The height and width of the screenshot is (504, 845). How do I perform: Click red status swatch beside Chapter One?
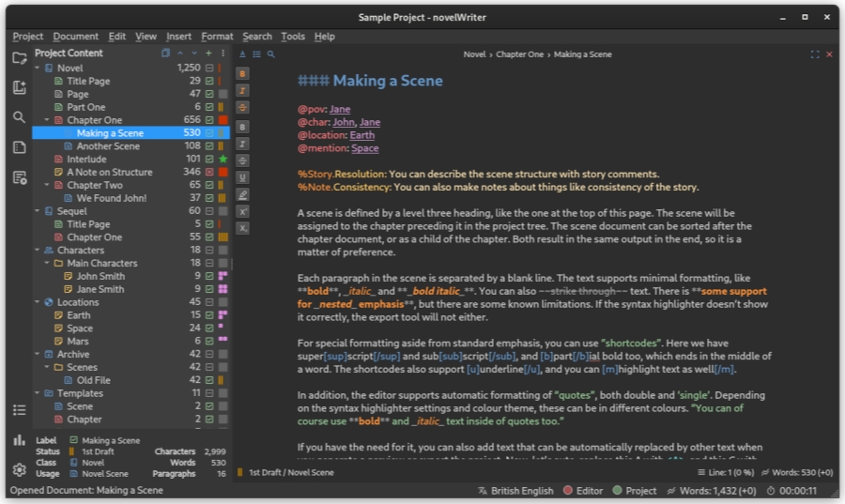223,120
